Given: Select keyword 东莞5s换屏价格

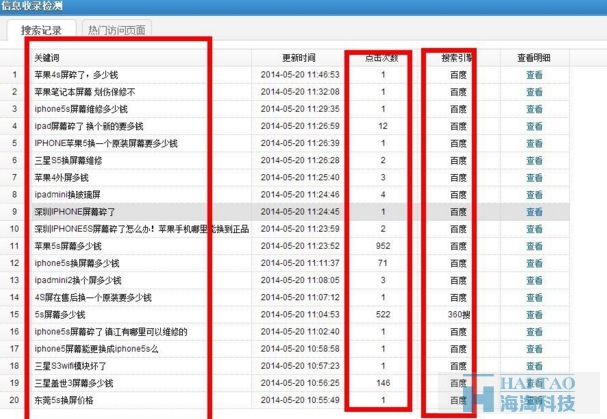Looking at the screenshot, I should (x=63, y=400).
